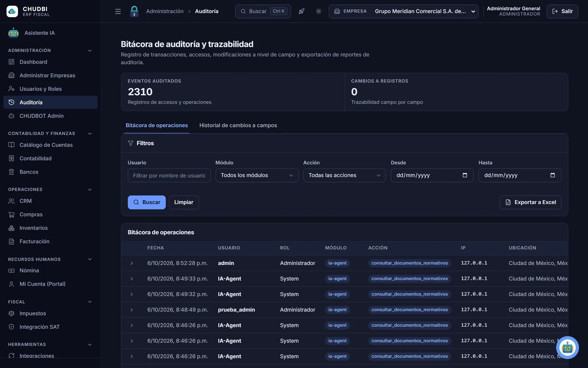Open Impuestos module
588x368 pixels.
click(x=50, y=314)
